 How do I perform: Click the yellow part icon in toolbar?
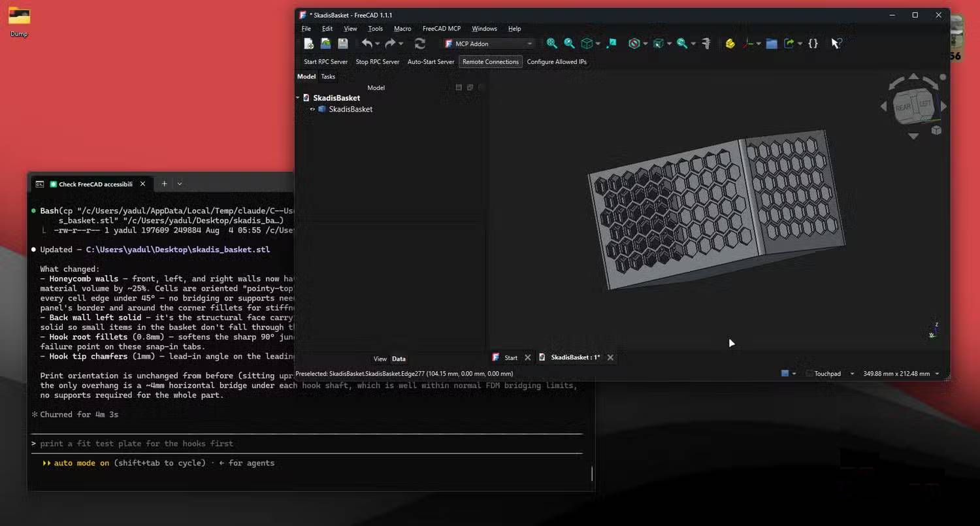pos(730,43)
